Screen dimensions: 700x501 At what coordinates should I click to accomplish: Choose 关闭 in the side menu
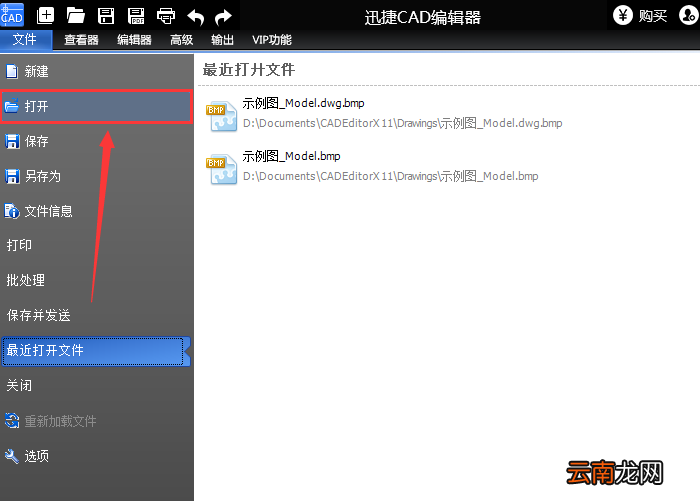point(96,385)
